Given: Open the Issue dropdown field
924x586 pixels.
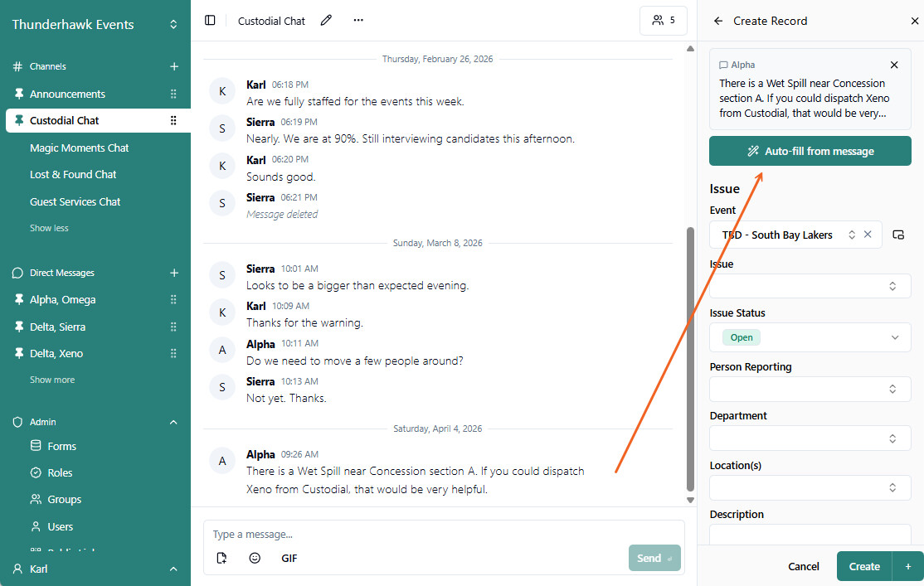Looking at the screenshot, I should click(810, 286).
